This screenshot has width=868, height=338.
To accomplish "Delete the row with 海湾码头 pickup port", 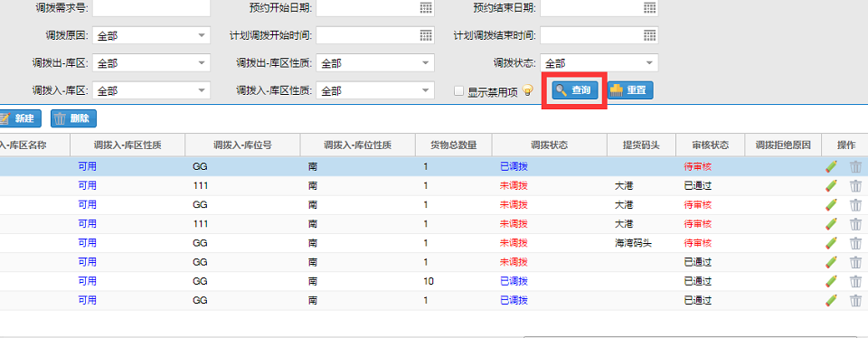I will [856, 243].
